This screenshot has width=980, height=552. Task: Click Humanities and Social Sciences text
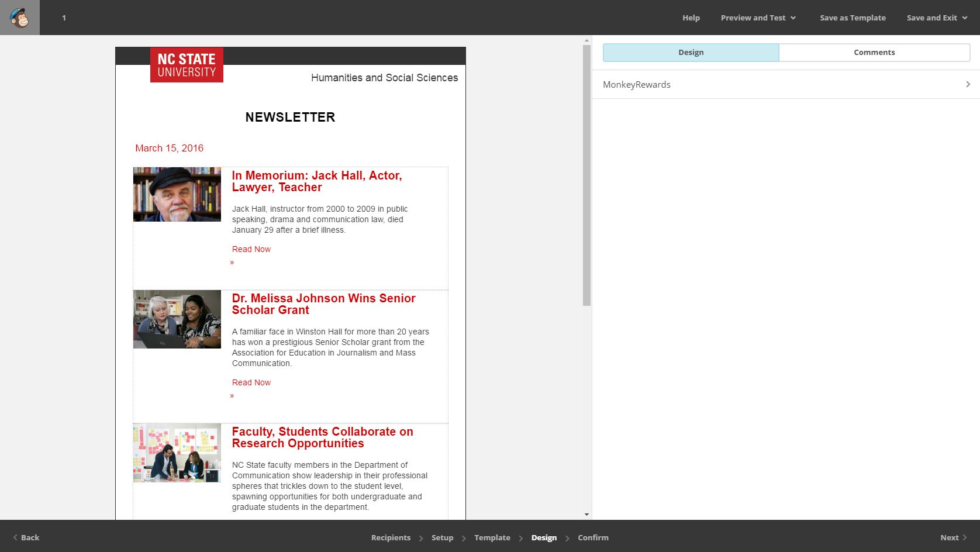point(384,78)
